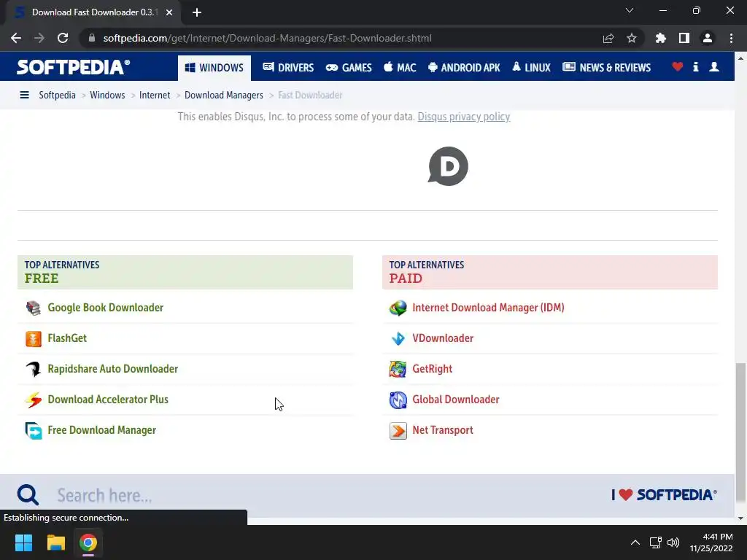Screen dimensions: 747x560
Task: Go to Windows breadcrumb link
Action: [107, 96]
